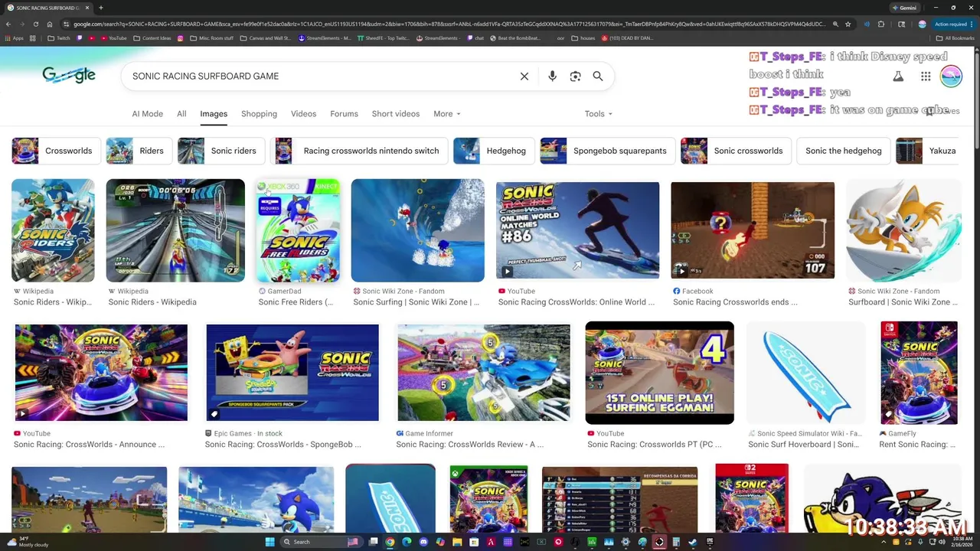980x551 pixels.
Task: Launch Microsoft Edge from taskbar
Action: click(x=407, y=542)
